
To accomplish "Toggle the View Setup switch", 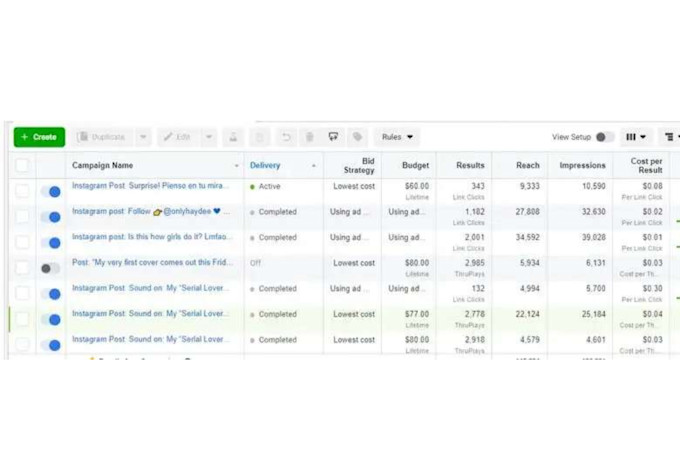I will 605,137.
